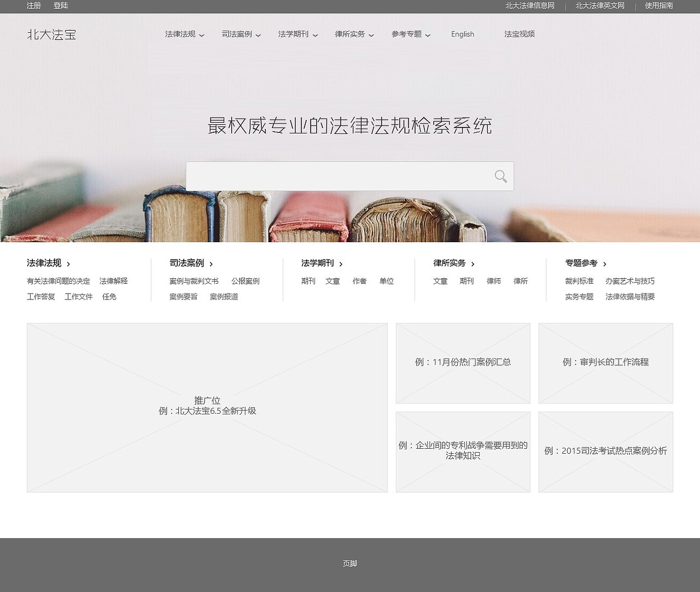Open 办案艺术与技巧 link
The height and width of the screenshot is (592, 700).
630,281
